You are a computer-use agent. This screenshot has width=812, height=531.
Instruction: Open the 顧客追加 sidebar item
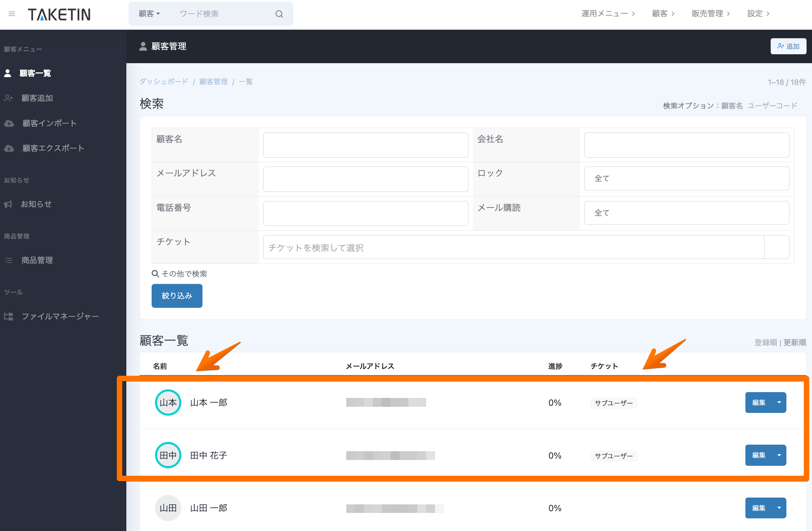click(37, 98)
